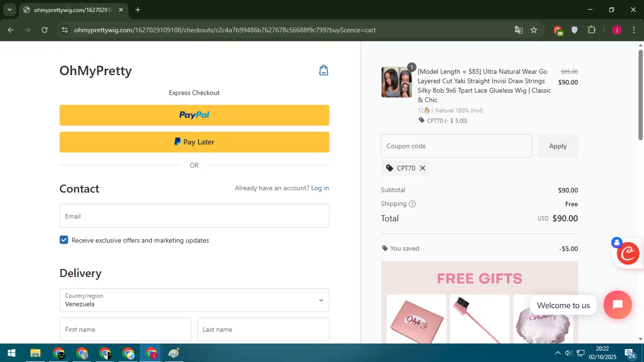Open a new browser tab

(138, 10)
